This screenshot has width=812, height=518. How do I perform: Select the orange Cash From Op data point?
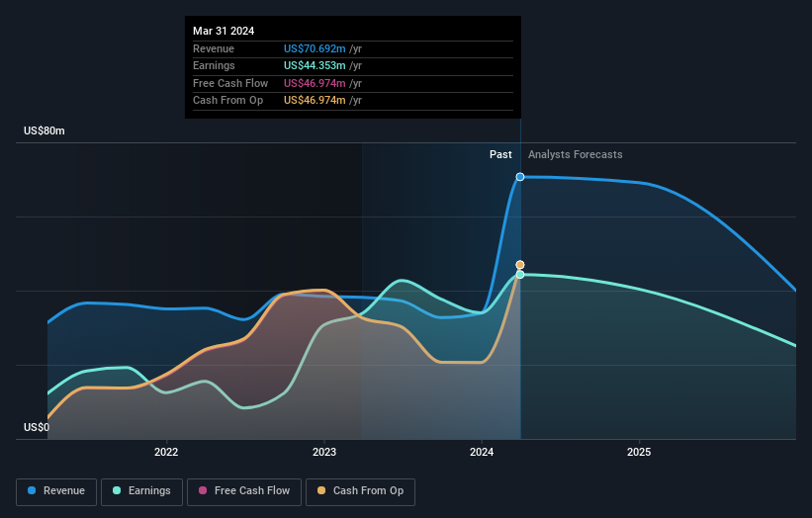coord(520,265)
